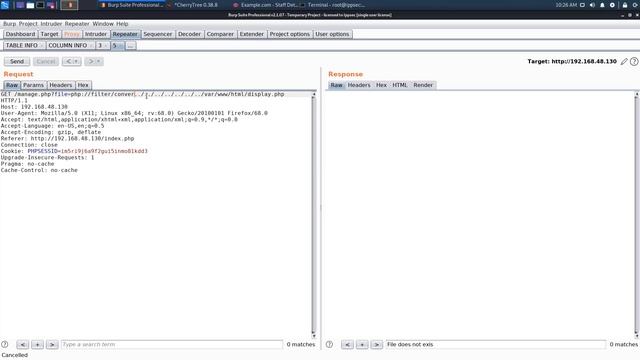Click the greyed-out Cancel button
The height and width of the screenshot is (360, 640).
point(46,61)
